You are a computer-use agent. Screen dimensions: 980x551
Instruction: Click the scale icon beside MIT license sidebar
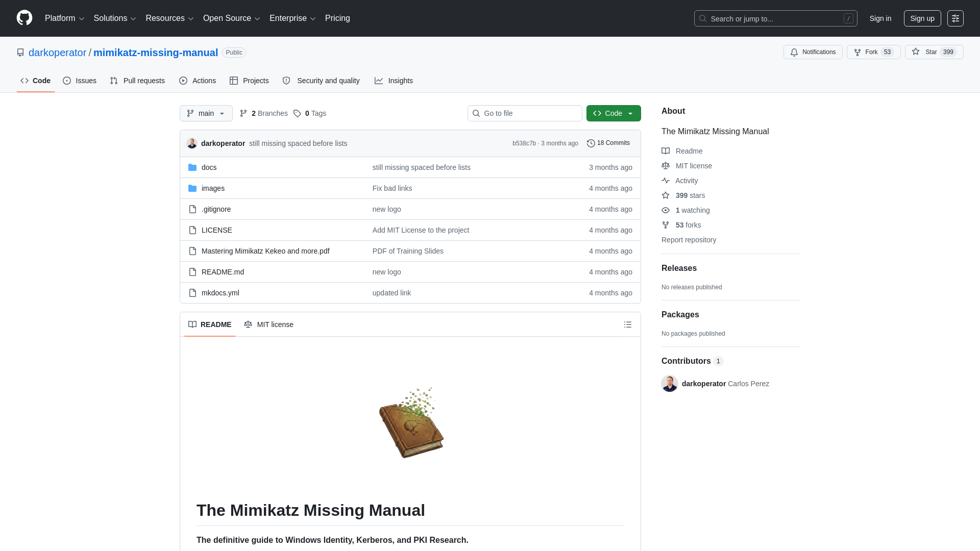pyautogui.click(x=666, y=166)
